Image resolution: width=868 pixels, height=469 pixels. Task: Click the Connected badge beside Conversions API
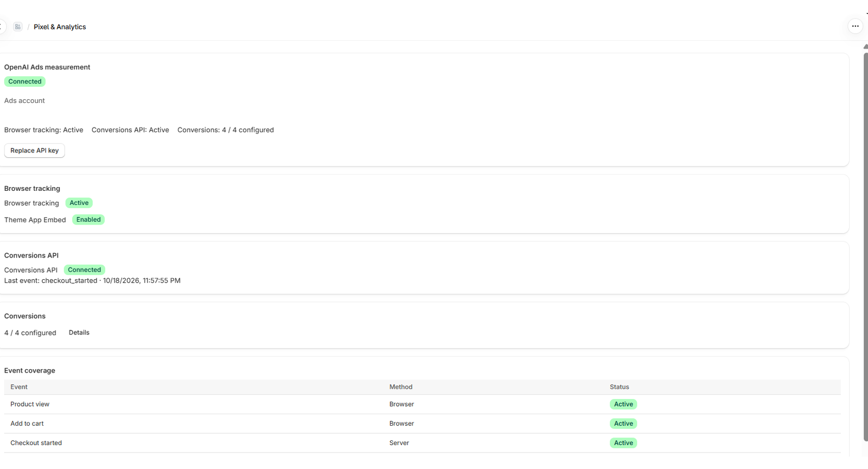pos(85,269)
